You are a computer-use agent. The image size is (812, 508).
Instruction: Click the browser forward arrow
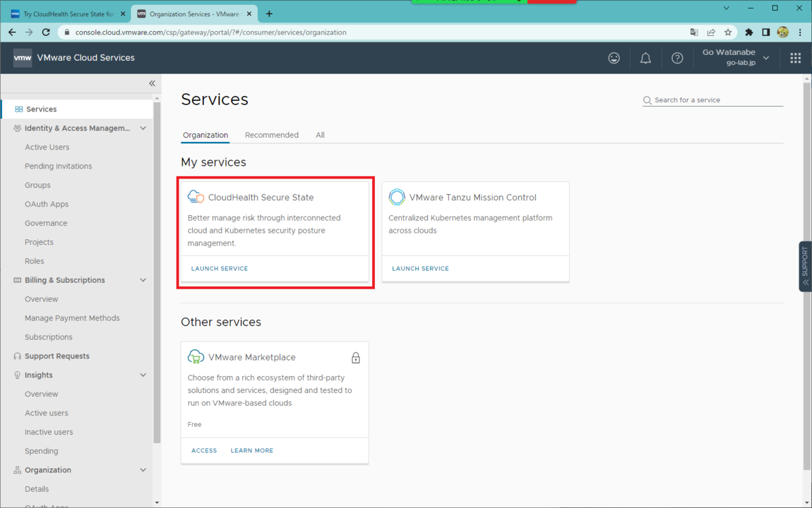[x=29, y=32]
